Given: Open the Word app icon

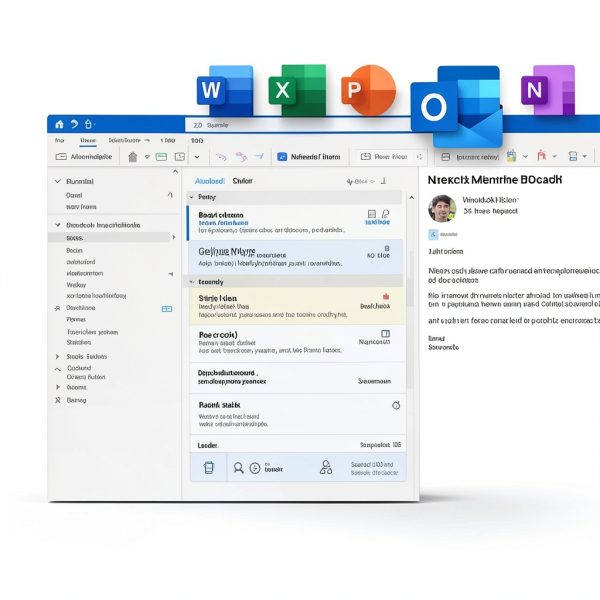Looking at the screenshot, I should click(225, 91).
